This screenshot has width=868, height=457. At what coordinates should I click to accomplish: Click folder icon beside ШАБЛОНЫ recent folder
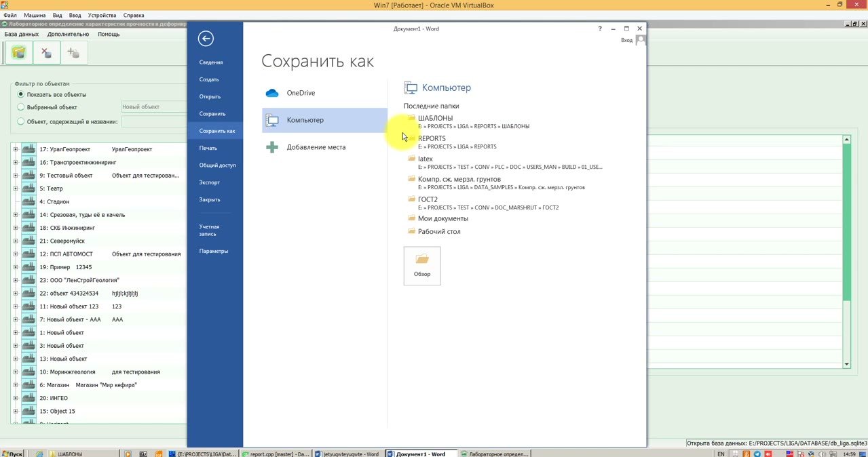[x=411, y=118]
